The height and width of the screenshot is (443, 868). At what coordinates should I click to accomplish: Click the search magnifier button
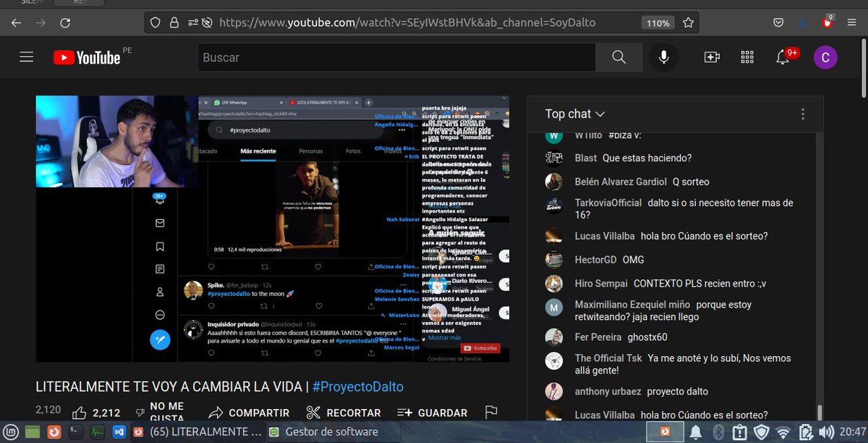coord(618,57)
